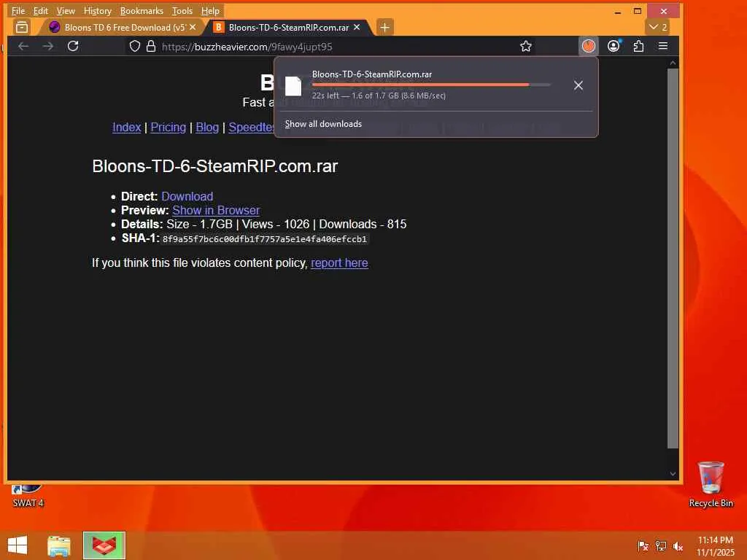The image size is (747, 560).
Task: Click the download progress bar
Action: coord(431,85)
